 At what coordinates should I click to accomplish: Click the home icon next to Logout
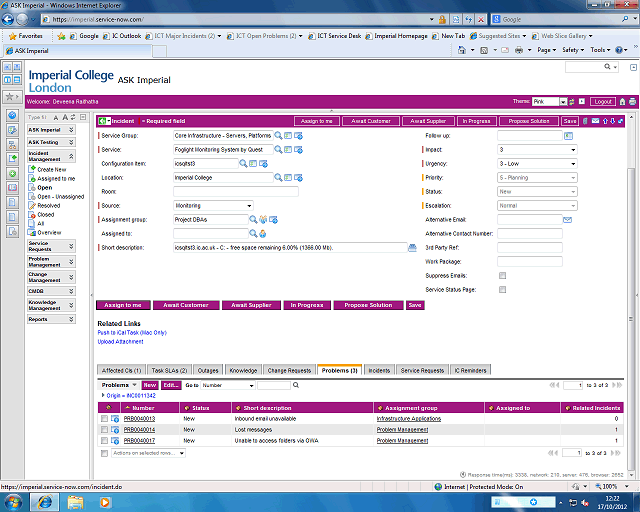click(622, 101)
